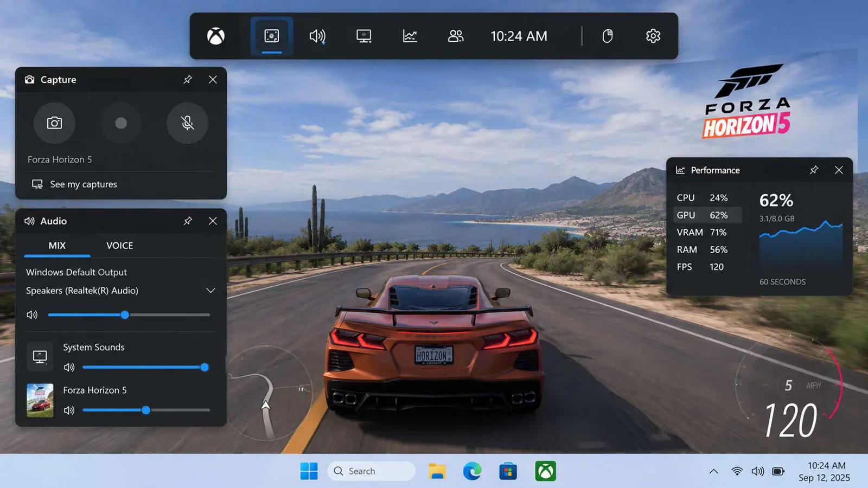Click the taskbar Search box

click(372, 471)
